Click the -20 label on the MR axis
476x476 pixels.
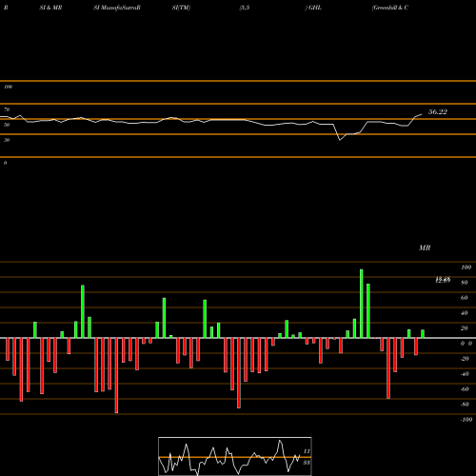click(465, 359)
